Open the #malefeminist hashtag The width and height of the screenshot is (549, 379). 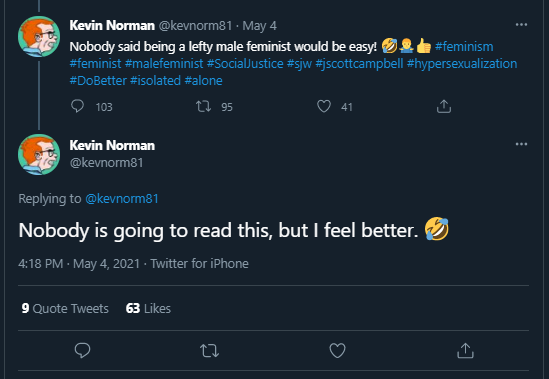tap(164, 64)
